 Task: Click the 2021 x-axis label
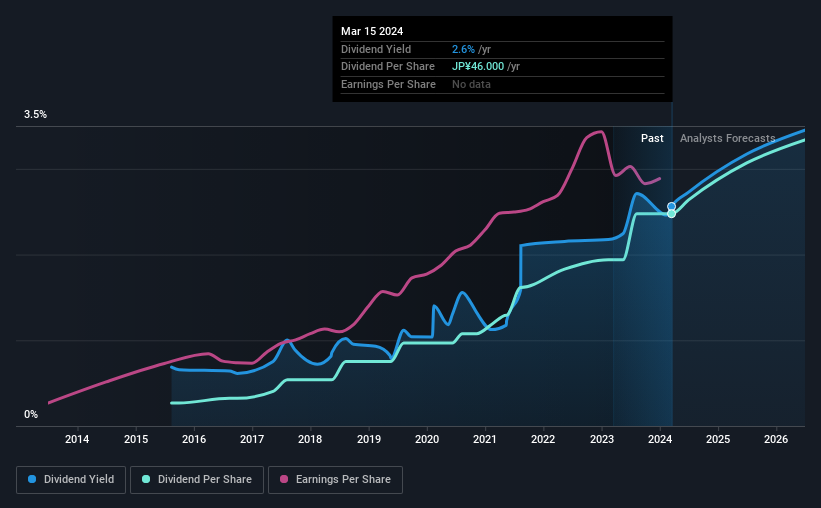tap(485, 439)
